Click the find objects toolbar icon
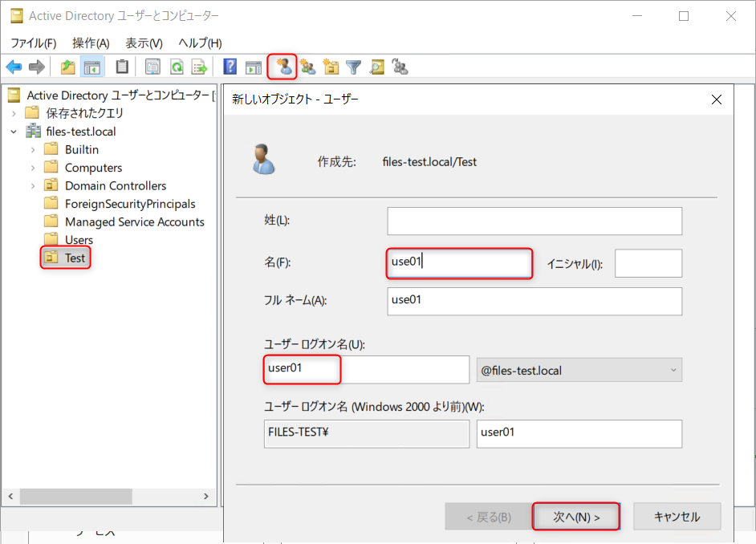Viewport: 756px width, 544px height. coord(376,67)
